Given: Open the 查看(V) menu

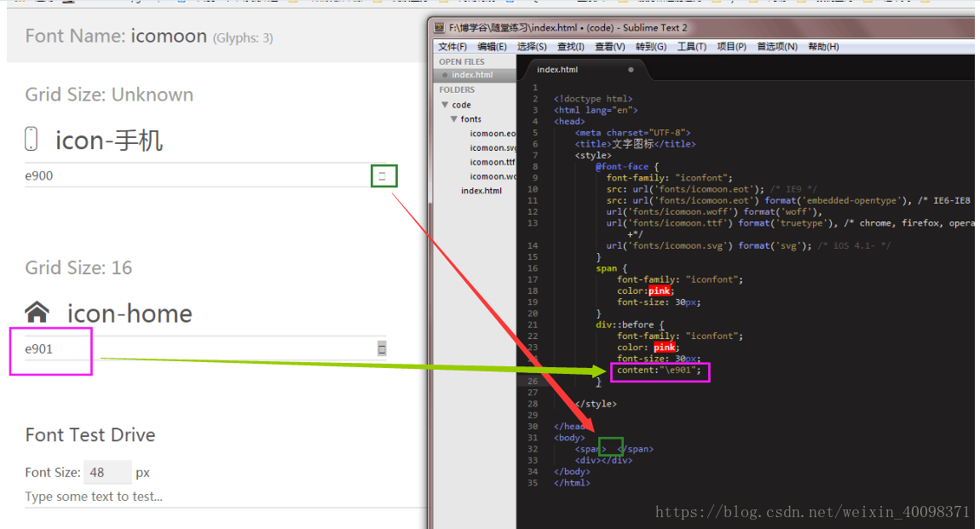Looking at the screenshot, I should pos(609,47).
